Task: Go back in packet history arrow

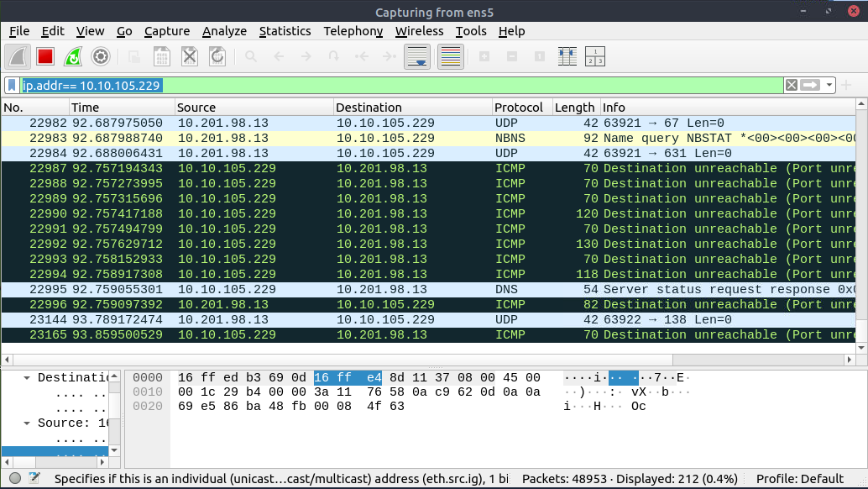Action: coord(279,56)
